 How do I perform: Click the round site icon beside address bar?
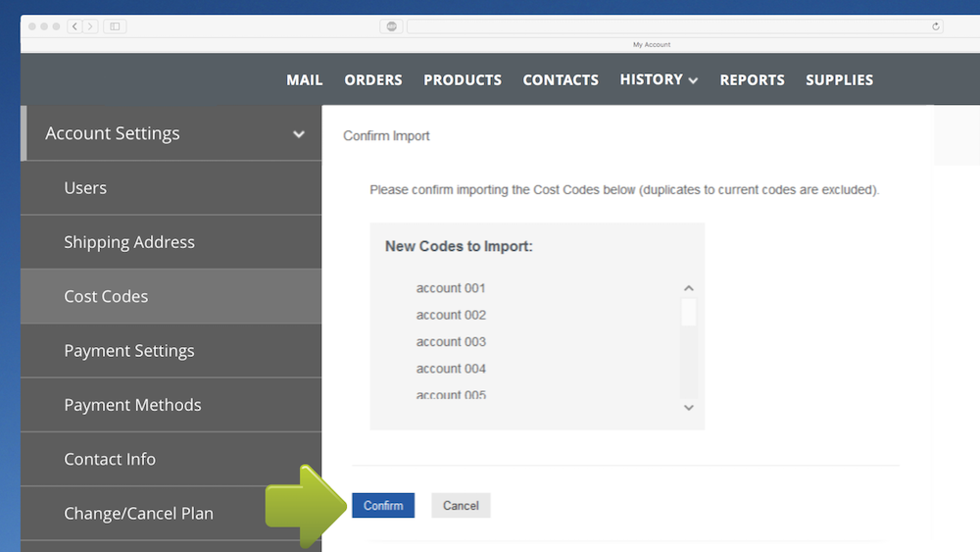[392, 26]
